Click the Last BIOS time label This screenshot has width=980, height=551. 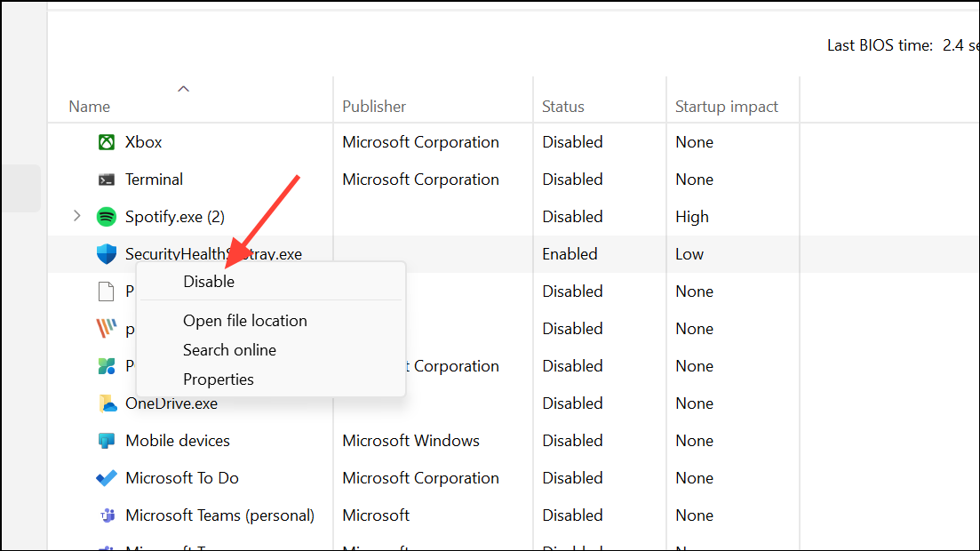coord(880,45)
